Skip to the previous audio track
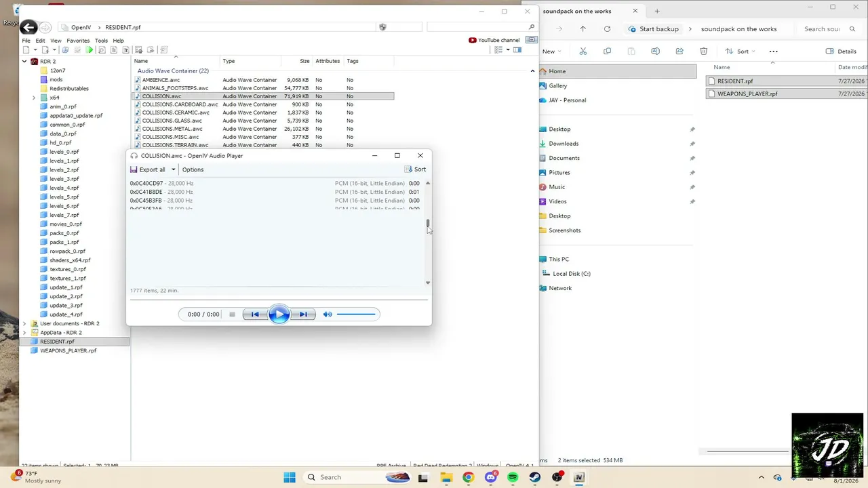This screenshot has width=868, height=488. pos(255,314)
